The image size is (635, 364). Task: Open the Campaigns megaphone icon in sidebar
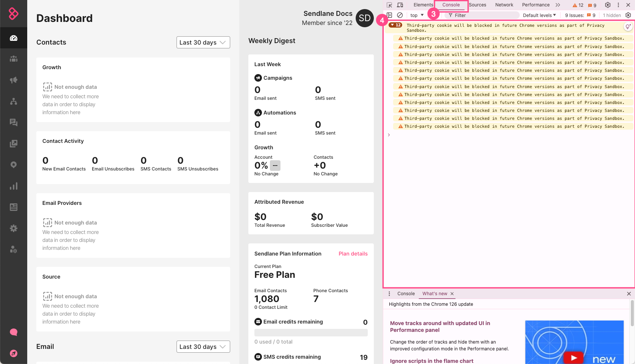[x=14, y=80]
